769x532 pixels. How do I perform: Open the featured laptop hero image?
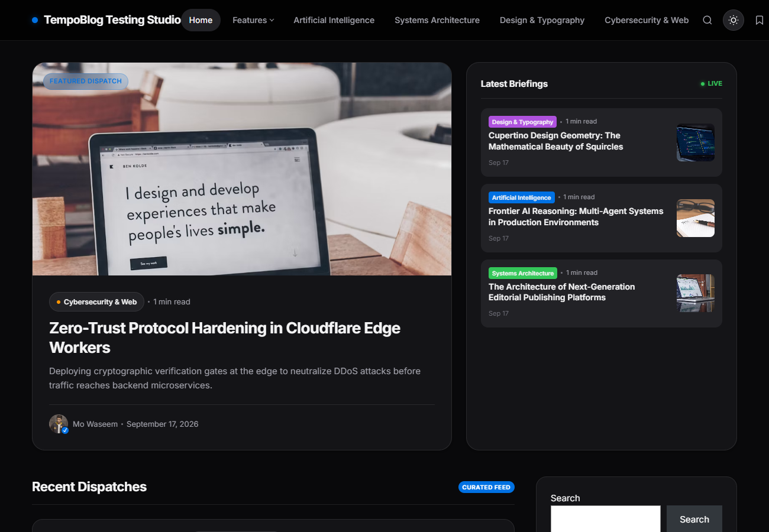(x=242, y=169)
